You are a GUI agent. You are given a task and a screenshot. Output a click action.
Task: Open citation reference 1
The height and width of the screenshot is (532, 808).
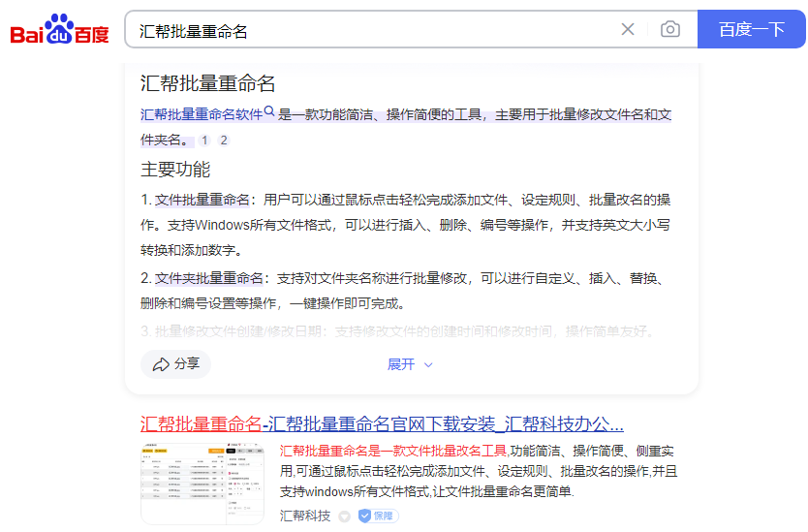[x=204, y=141]
